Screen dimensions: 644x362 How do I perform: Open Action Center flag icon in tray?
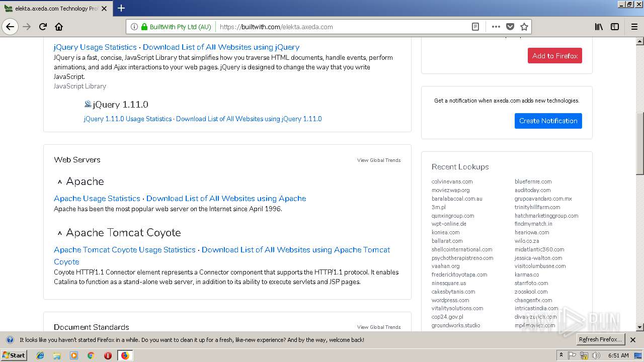click(x=572, y=355)
